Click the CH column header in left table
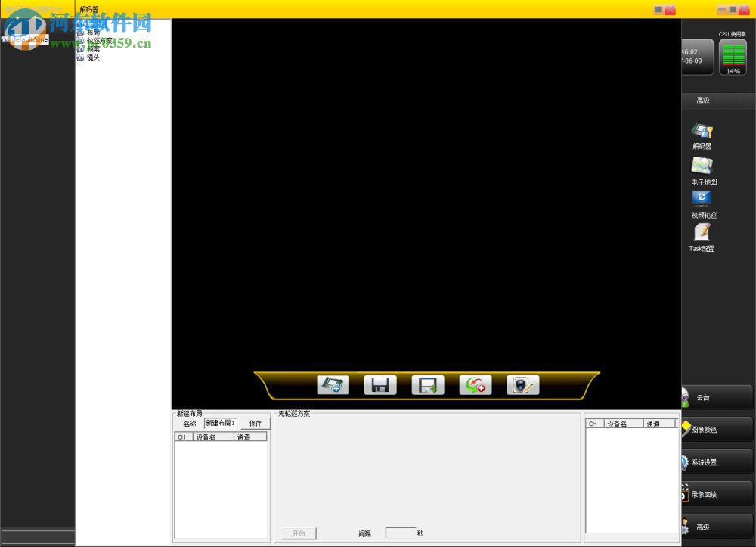 (x=184, y=437)
